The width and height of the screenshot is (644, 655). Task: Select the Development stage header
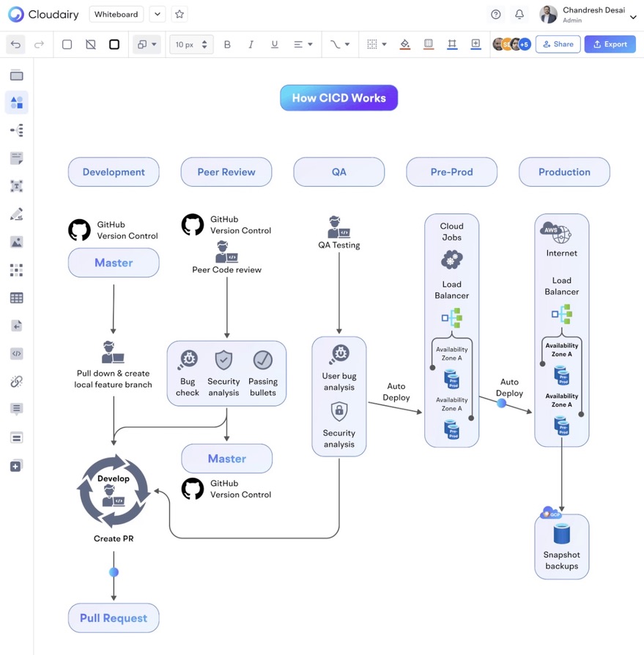point(114,171)
